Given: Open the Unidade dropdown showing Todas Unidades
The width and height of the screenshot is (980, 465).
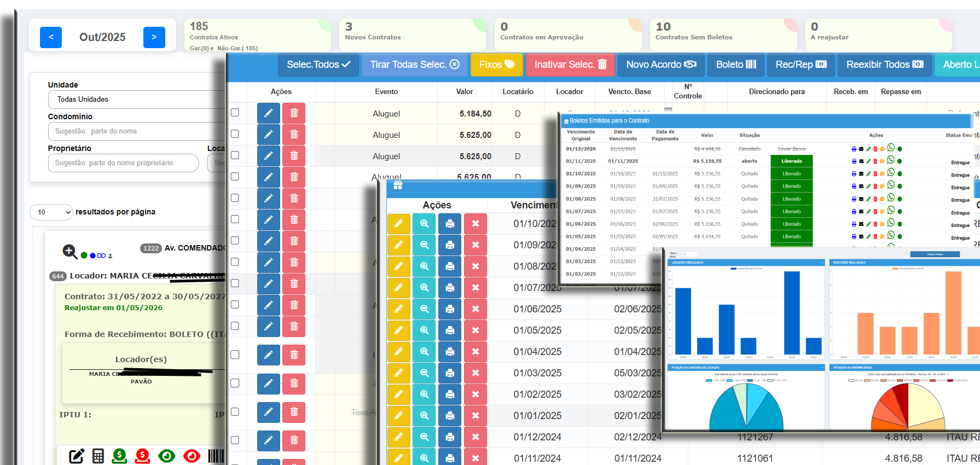Looking at the screenshot, I should 137,100.
